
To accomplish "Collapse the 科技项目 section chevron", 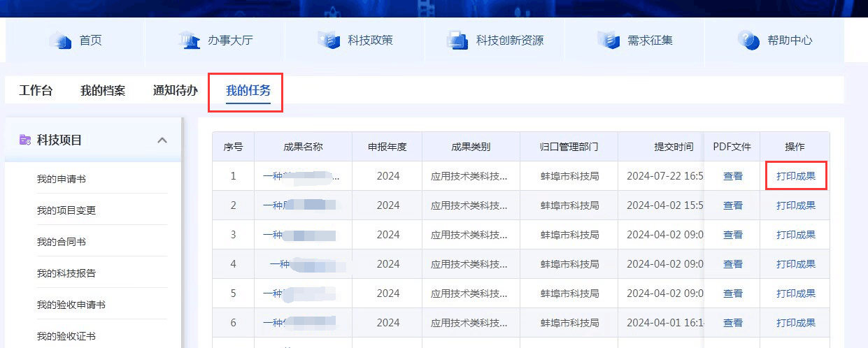I will pos(162,140).
